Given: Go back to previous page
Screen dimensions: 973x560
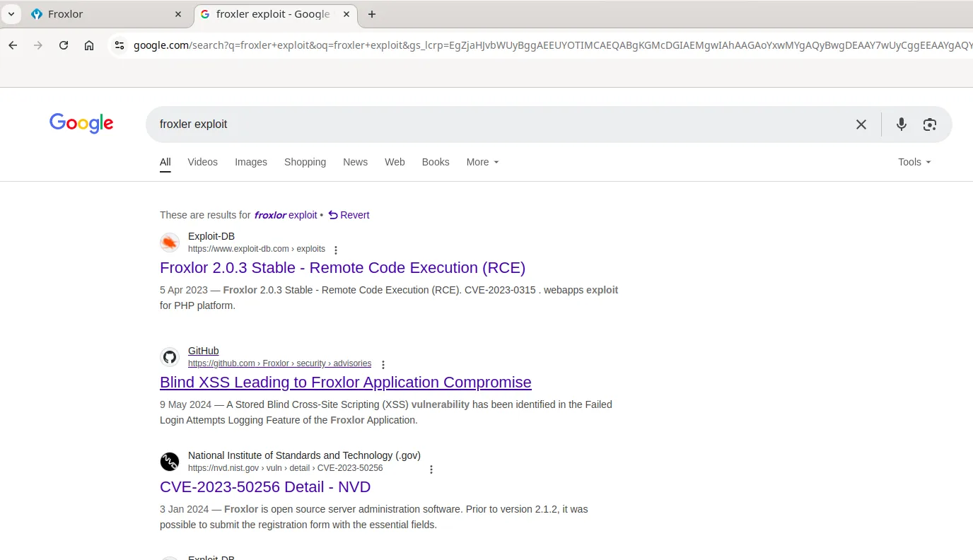Looking at the screenshot, I should coord(13,45).
